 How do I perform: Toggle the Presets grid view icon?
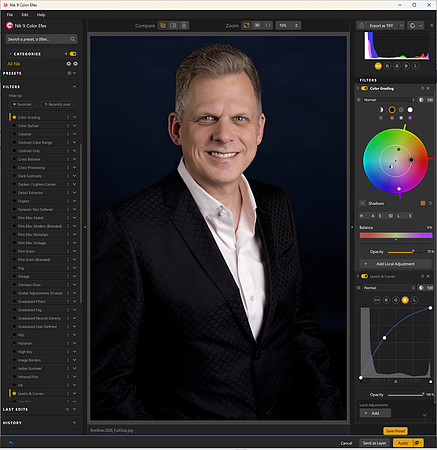coord(69,73)
